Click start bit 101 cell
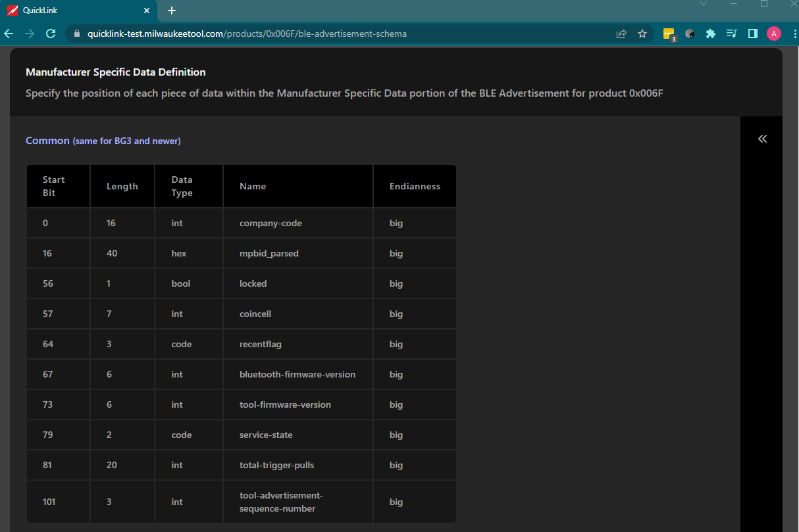 click(x=58, y=502)
